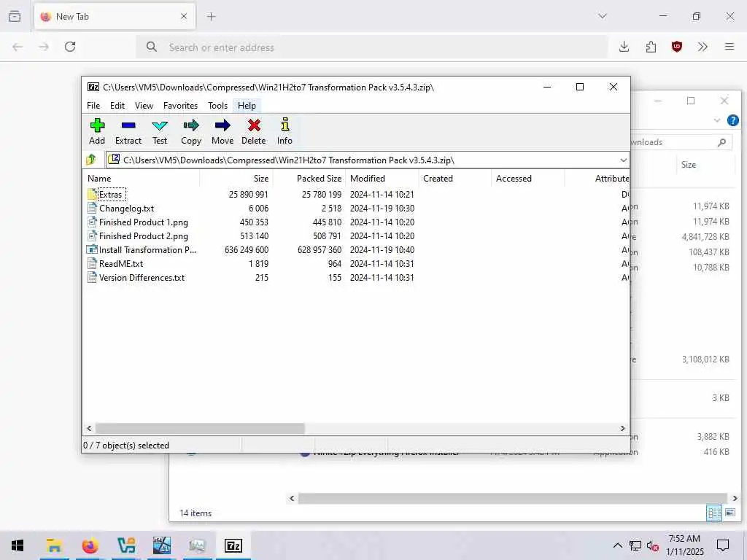The width and height of the screenshot is (747, 560).
Task: Click the muted volume tray icon
Action: (x=652, y=545)
